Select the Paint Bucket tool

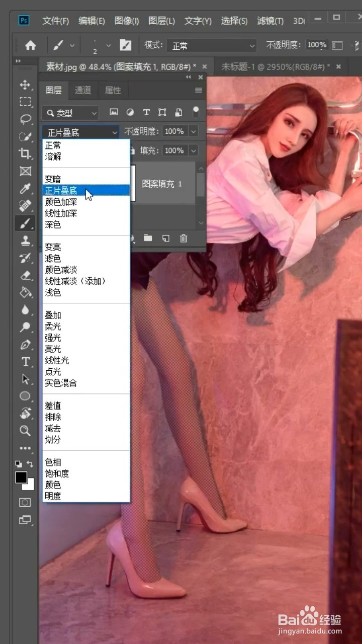tap(25, 292)
